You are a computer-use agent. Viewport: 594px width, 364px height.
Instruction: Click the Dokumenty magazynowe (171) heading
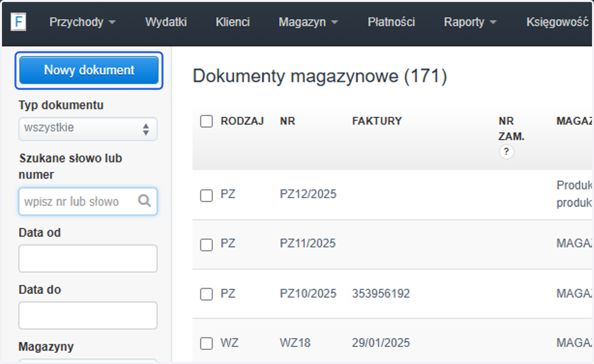(320, 76)
